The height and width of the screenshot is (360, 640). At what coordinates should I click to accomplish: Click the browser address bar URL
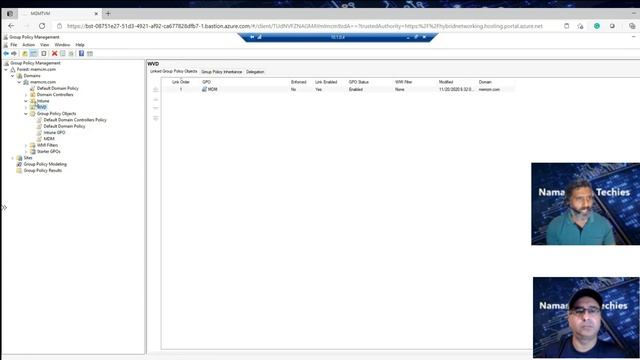(304, 26)
